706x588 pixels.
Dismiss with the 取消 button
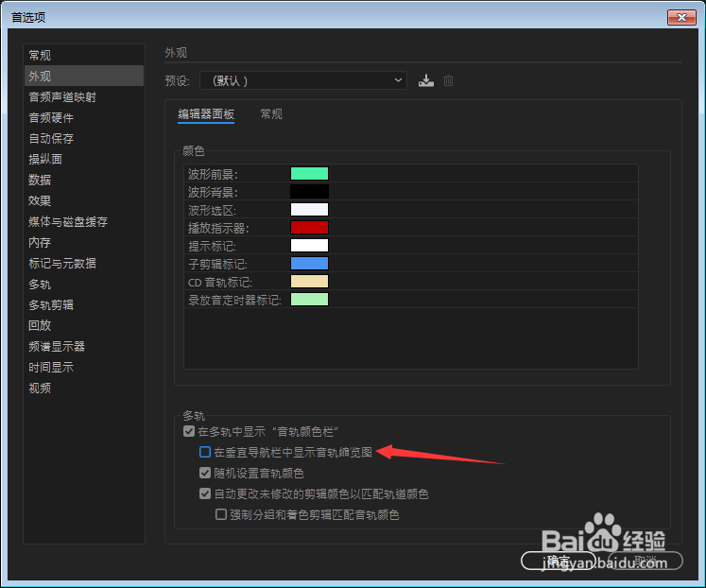coord(646,561)
